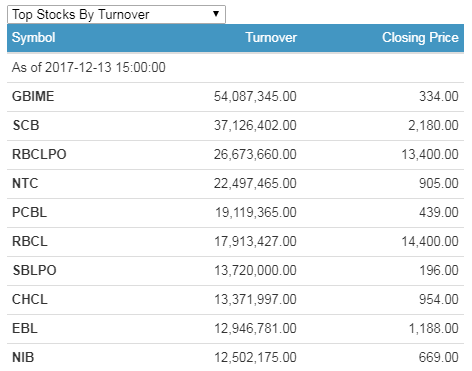Screen dimensions: 472x371
Task: Select the NTC stock symbol
Action: pyautogui.click(x=25, y=183)
